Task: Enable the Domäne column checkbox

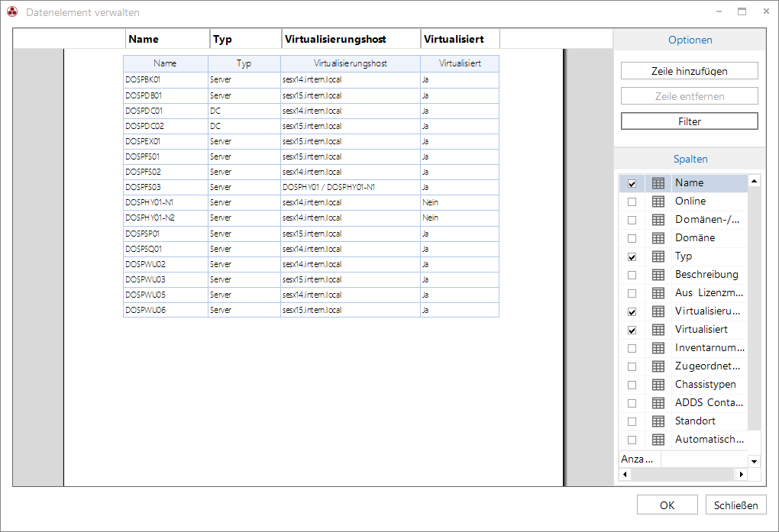Action: point(632,239)
